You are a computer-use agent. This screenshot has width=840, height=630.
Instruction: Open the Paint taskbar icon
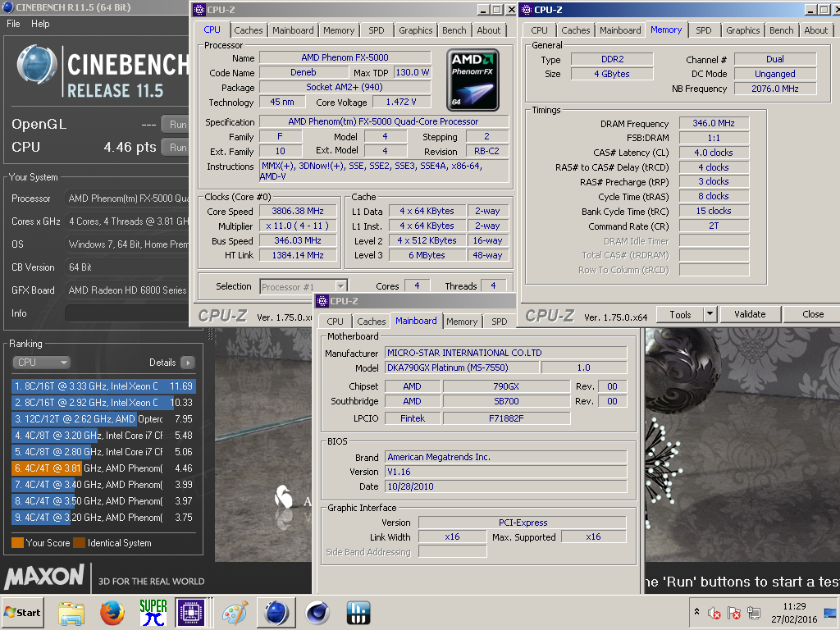click(235, 614)
